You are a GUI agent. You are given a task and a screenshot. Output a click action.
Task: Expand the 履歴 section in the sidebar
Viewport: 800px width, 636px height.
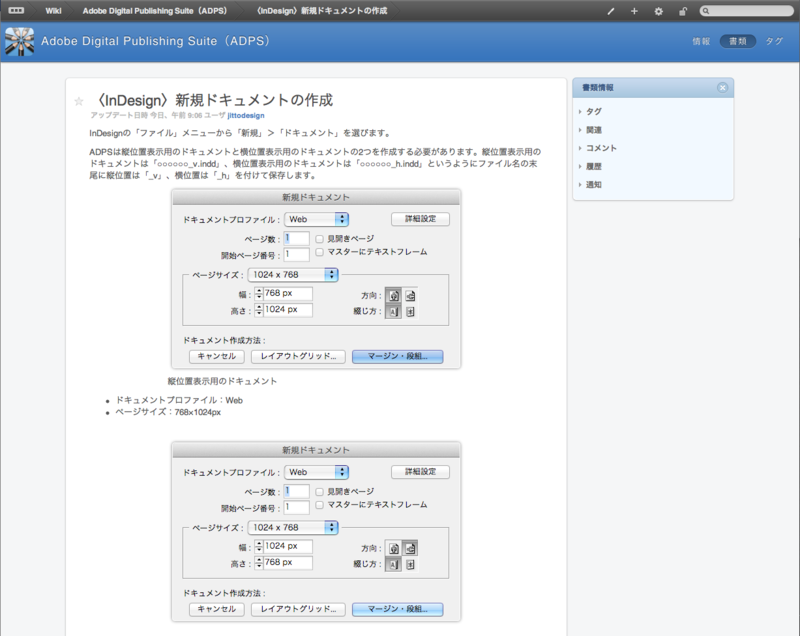[x=591, y=166]
